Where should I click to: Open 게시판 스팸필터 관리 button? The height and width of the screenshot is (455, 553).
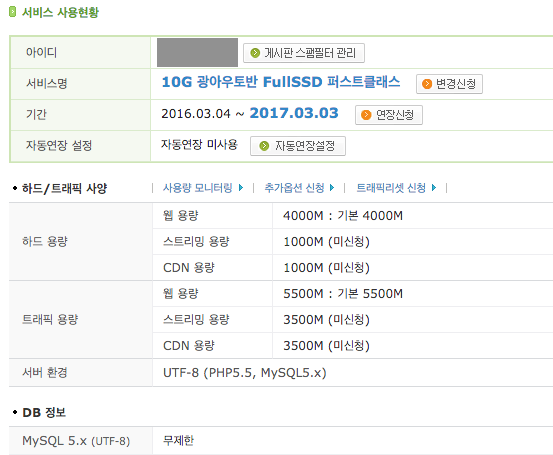(304, 53)
